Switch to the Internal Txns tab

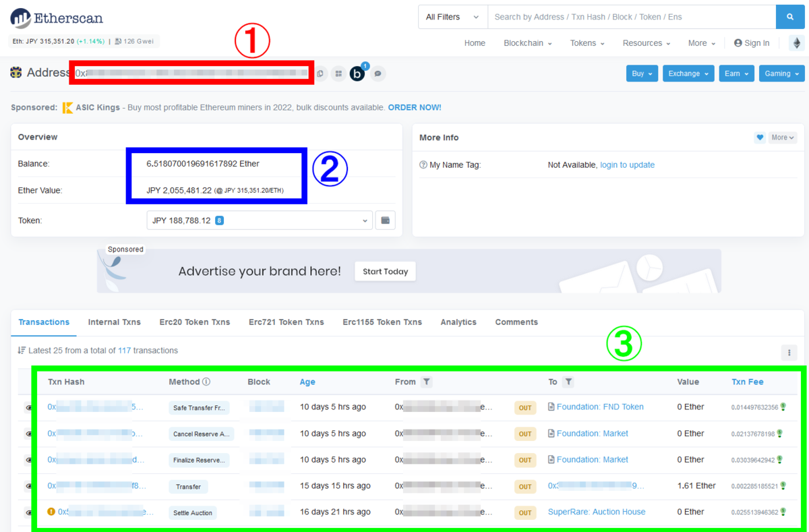coord(115,322)
